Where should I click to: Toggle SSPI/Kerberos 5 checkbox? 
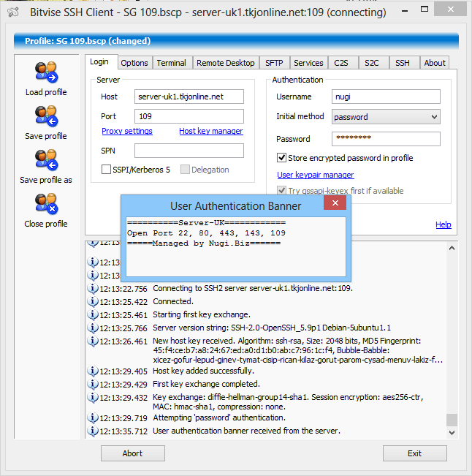[106, 170]
